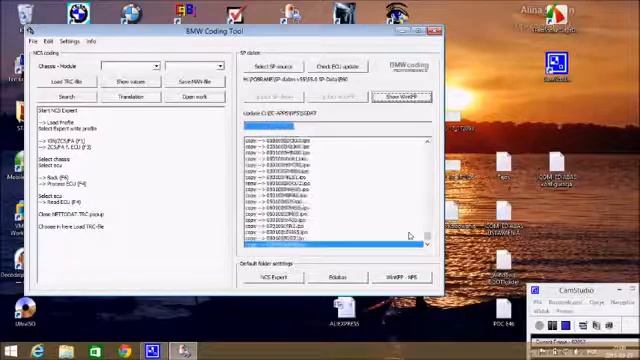Open the Recycle Bin desktop icon
Viewport: 640px width, 360px height.
[25, 14]
